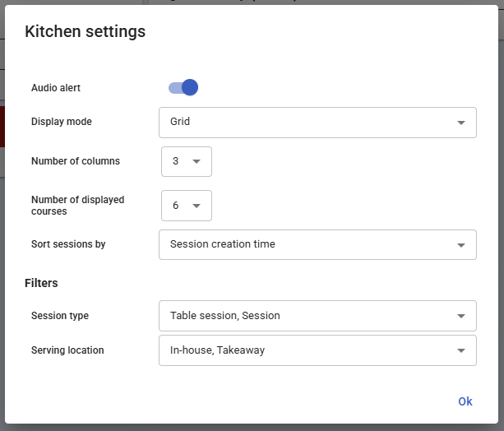Click the Number of displayed courses arrow

pyautogui.click(x=197, y=206)
